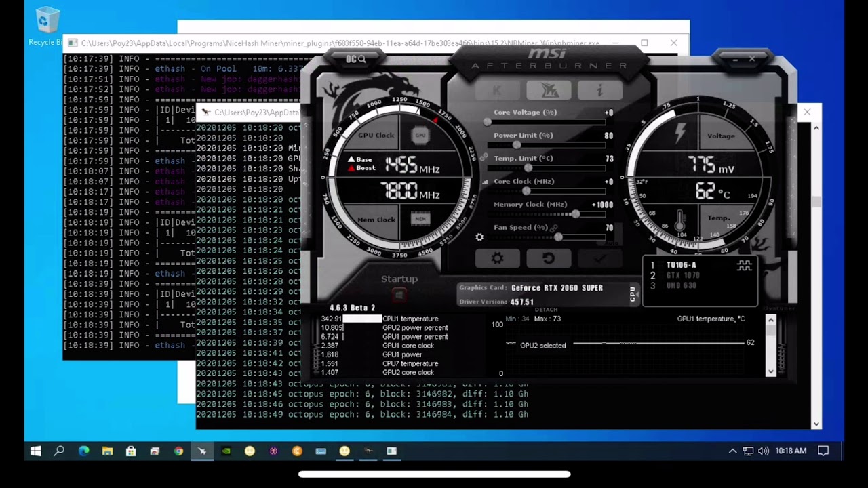
Task: Open fan speed settings small gear icon
Action: (479, 237)
